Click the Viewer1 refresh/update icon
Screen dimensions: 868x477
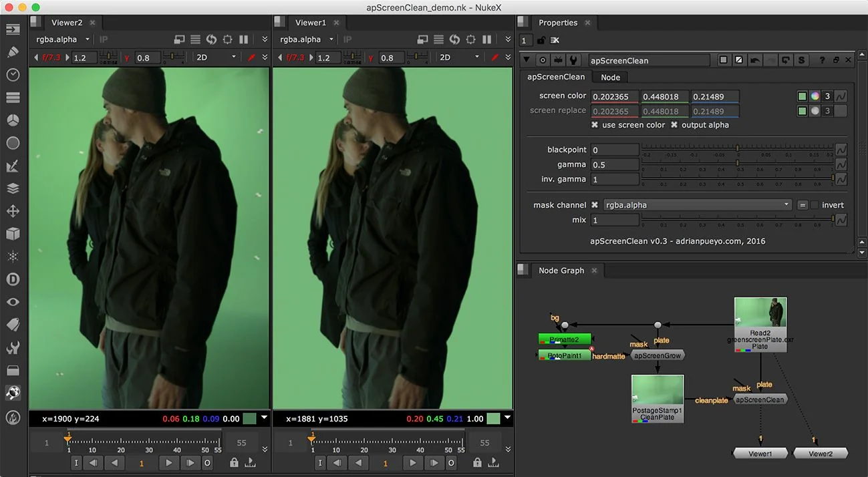(x=455, y=39)
